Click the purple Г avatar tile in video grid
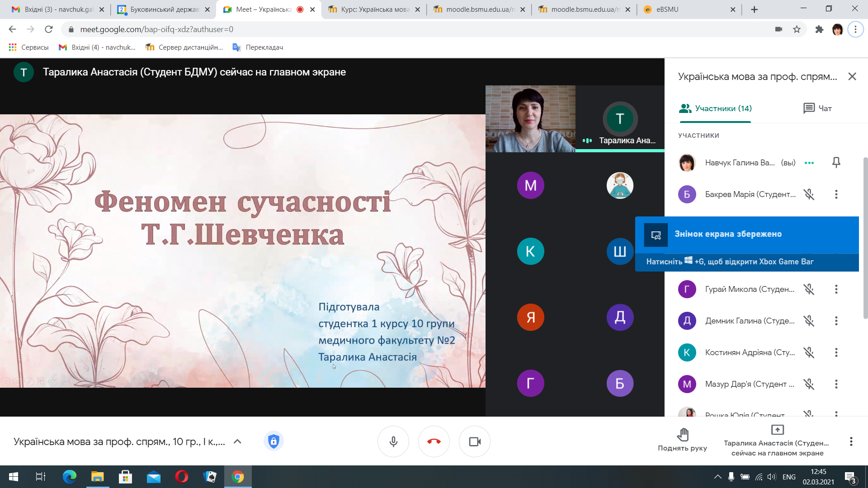The height and width of the screenshot is (488, 868). tap(530, 383)
